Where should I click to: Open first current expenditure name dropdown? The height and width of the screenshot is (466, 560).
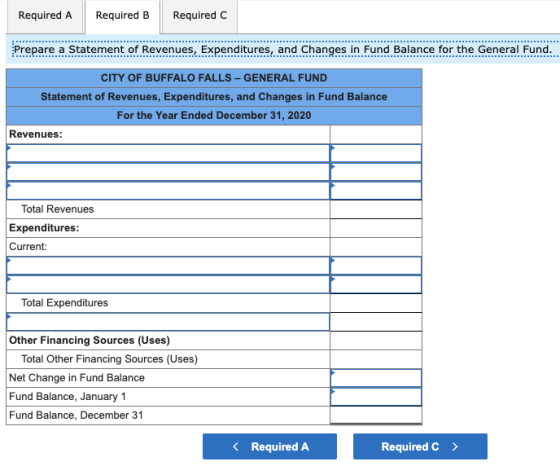tap(168, 266)
